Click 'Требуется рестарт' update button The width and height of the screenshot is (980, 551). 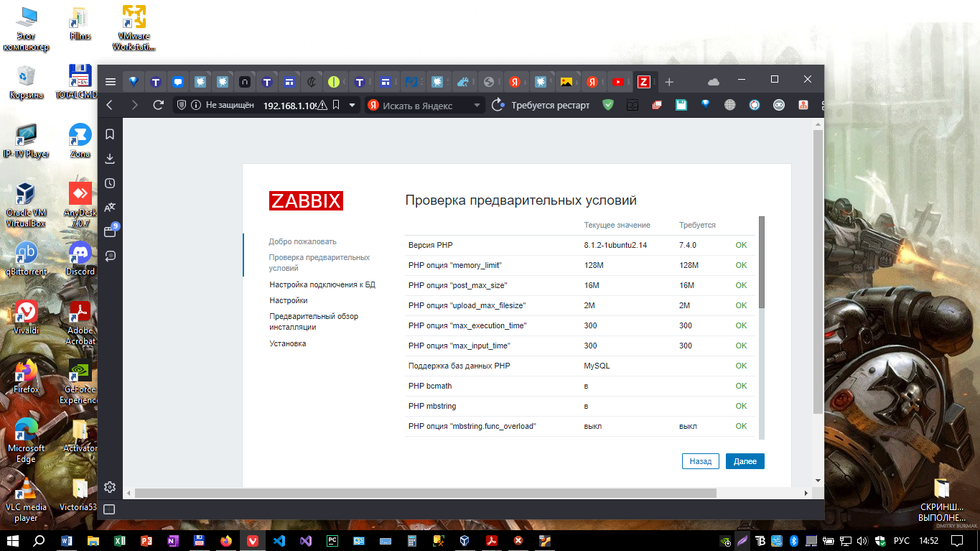point(541,105)
